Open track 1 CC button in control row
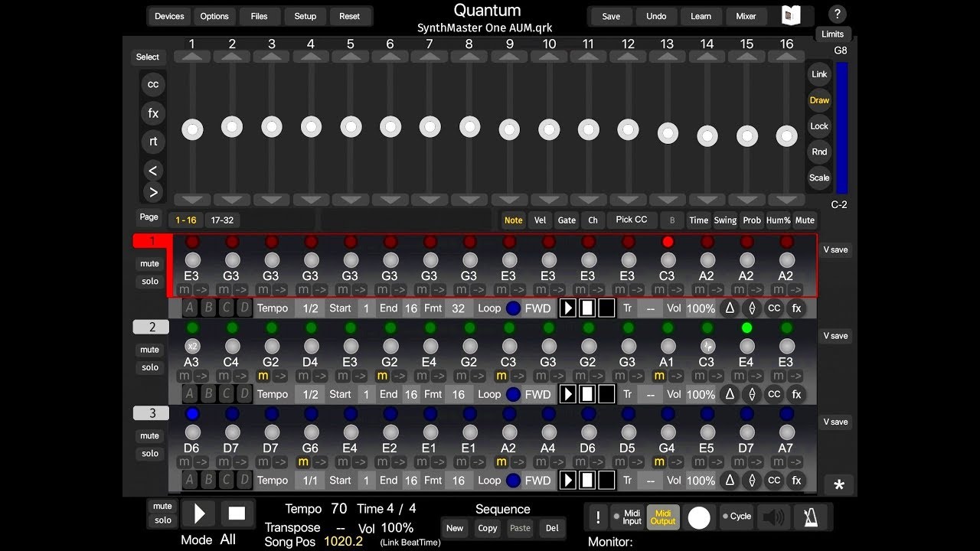 tap(774, 308)
